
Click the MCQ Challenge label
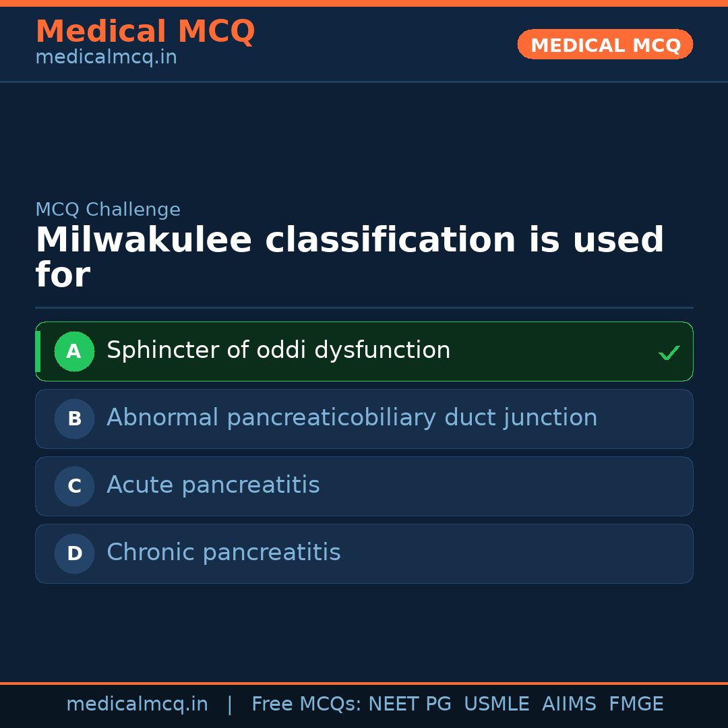[x=108, y=210]
